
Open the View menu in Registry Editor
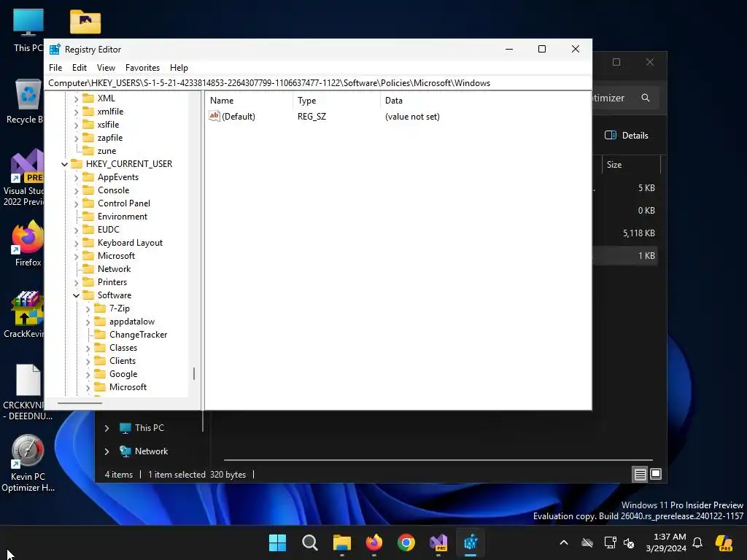(106, 68)
